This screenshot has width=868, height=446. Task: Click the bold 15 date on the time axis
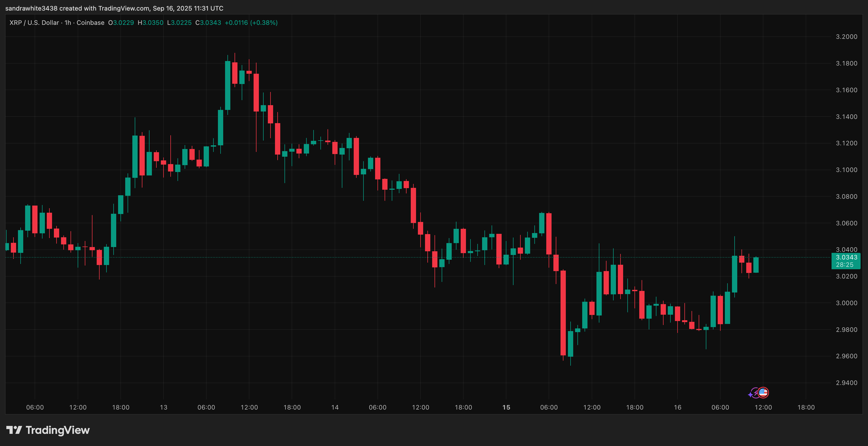(x=506, y=407)
